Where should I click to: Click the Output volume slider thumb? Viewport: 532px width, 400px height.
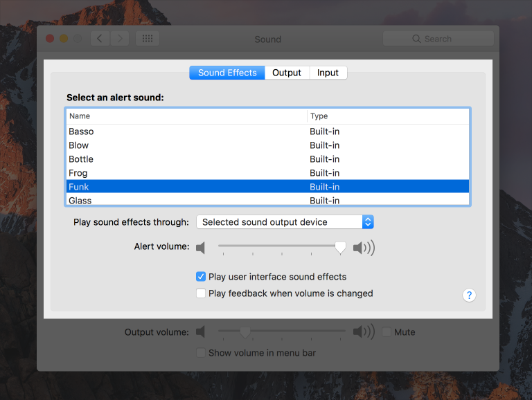245,333
